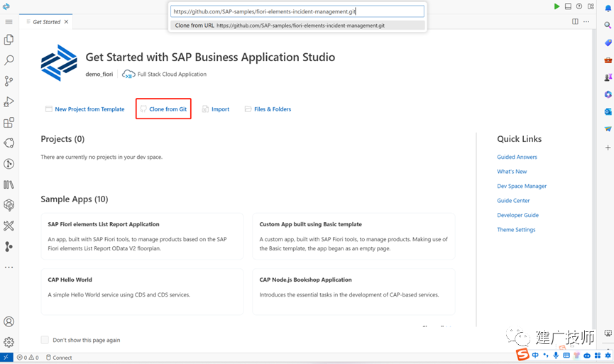Screen dimensions: 614x364
Task: Close the Get Started tab
Action: (67, 22)
